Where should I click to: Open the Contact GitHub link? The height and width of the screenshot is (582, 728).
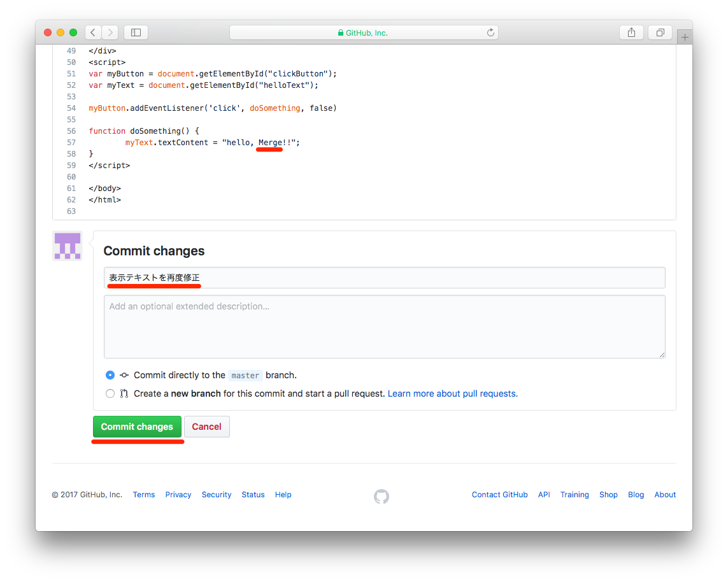pyautogui.click(x=499, y=495)
